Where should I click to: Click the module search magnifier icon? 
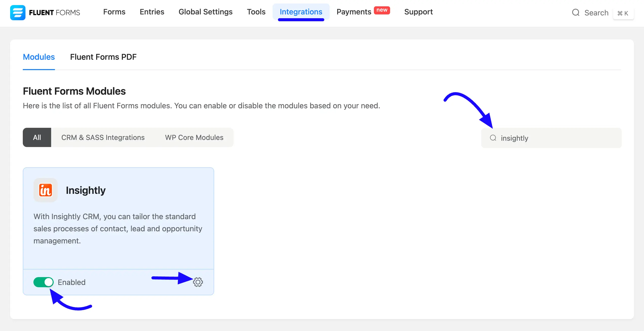(493, 138)
